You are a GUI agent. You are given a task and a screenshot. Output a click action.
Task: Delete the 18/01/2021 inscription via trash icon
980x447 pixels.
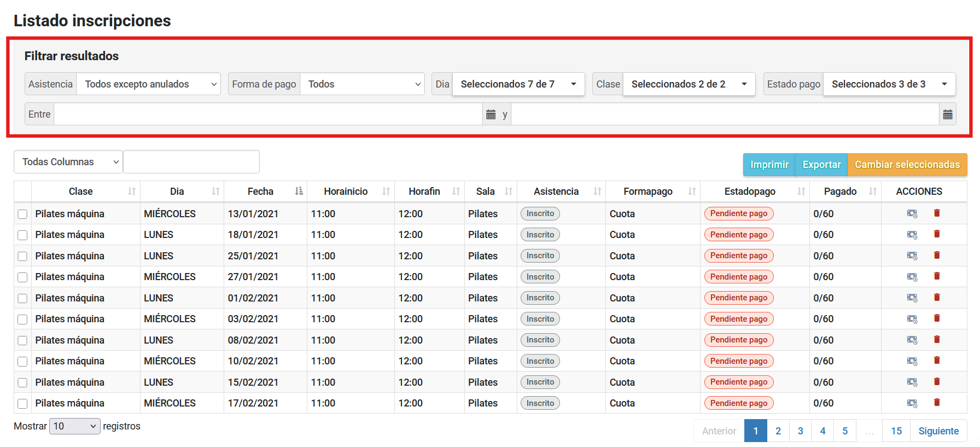coord(937,234)
